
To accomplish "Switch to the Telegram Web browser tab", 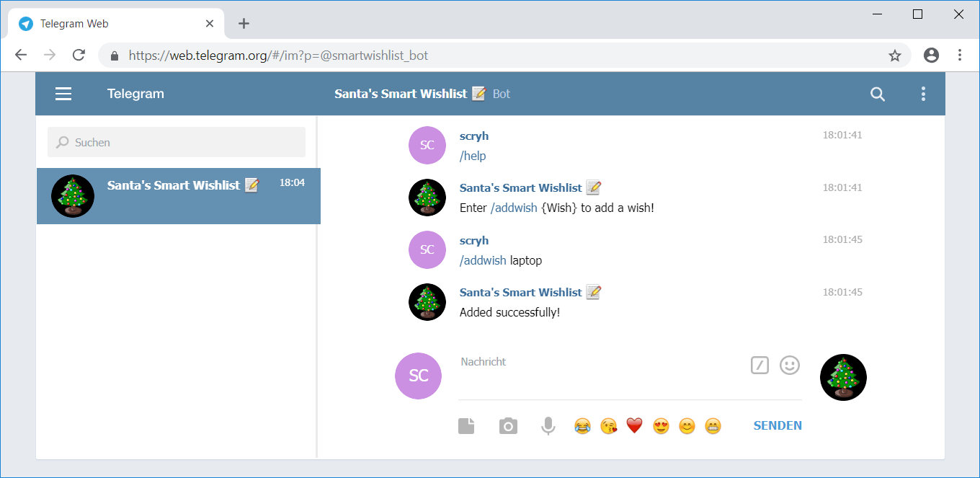I will 108,23.
